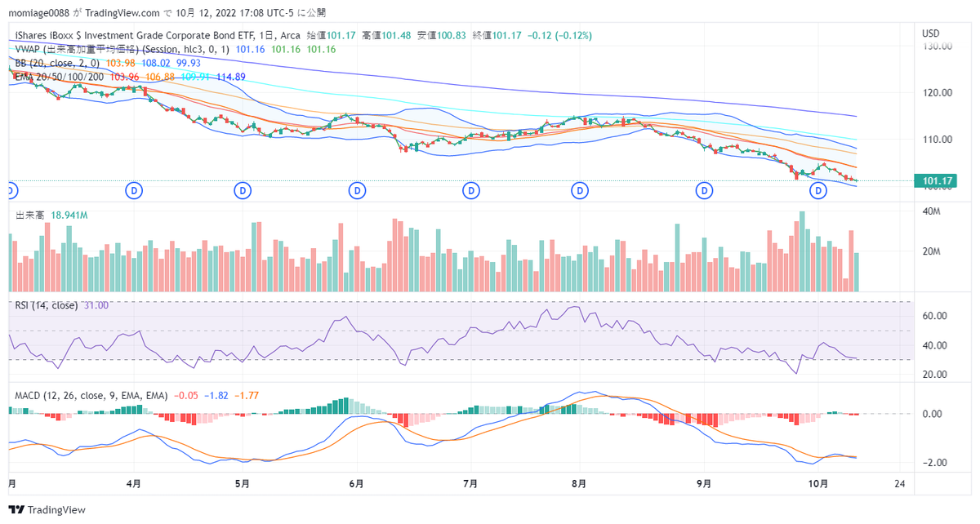The height and width of the screenshot is (524, 980).
Task: Click the 5月 time axis label
Action: click(243, 483)
